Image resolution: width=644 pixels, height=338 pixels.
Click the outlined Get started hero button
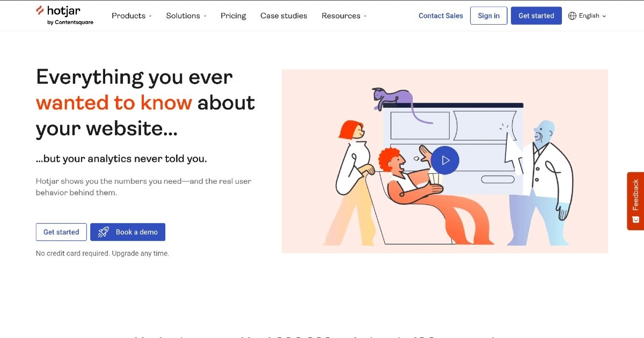coord(61,232)
